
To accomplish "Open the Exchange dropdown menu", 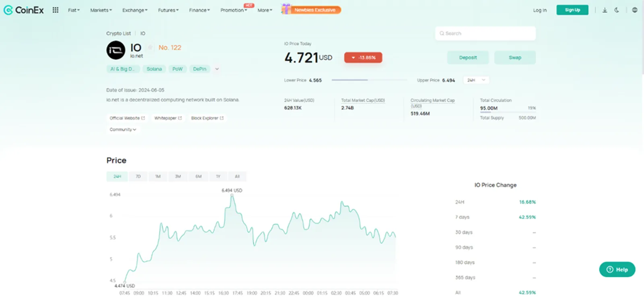I will pos(135,10).
